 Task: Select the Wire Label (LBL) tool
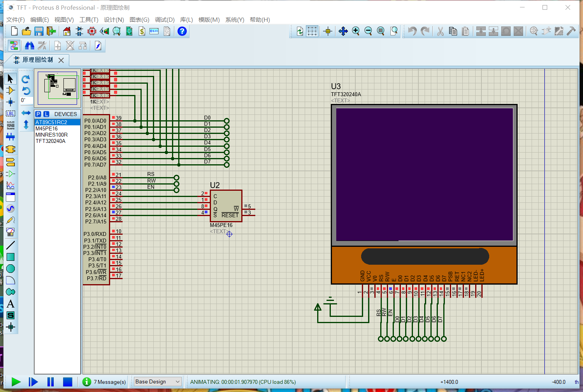click(11, 114)
